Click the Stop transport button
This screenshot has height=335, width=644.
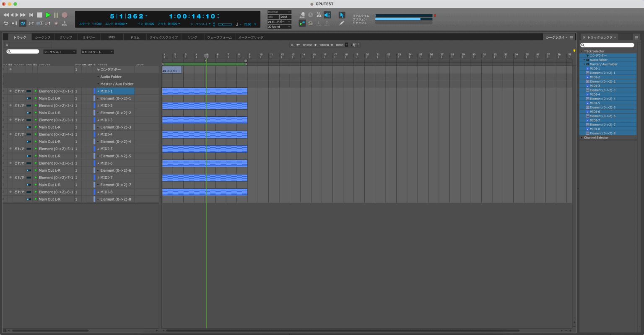tap(39, 15)
